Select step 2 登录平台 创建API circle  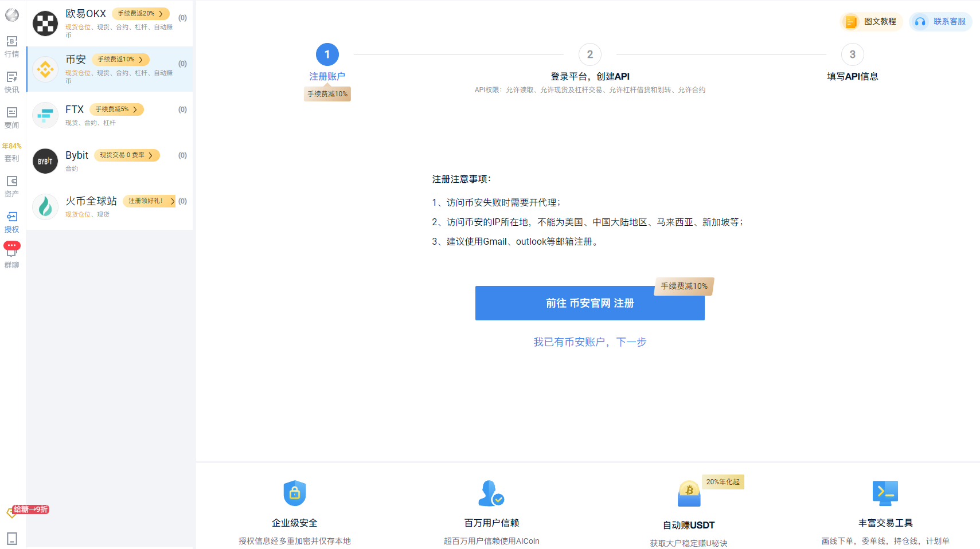590,54
